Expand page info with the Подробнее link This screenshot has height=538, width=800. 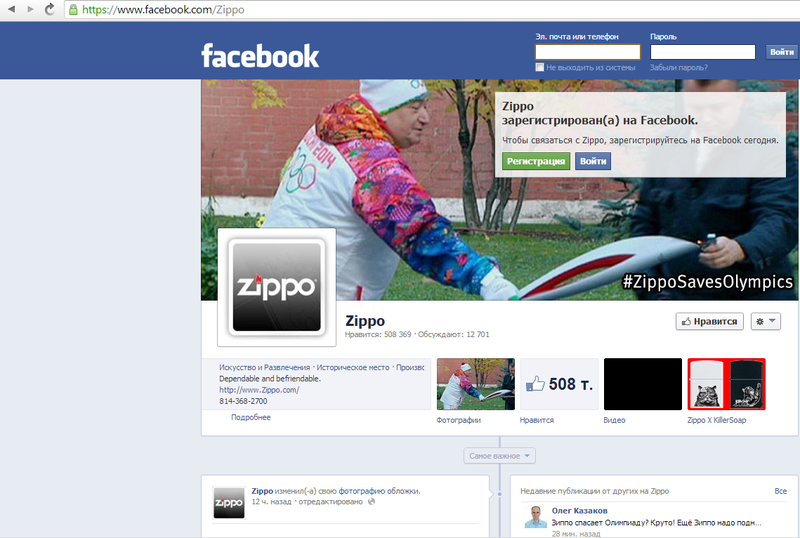point(250,418)
